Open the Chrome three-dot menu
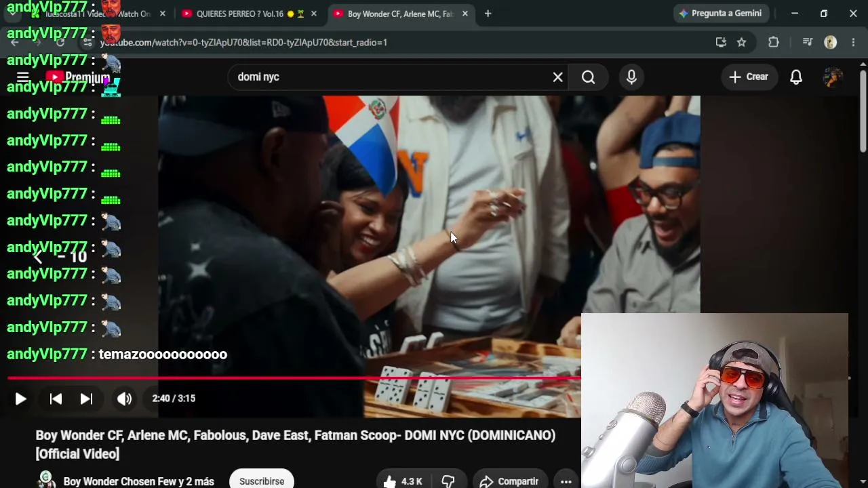 853,42
